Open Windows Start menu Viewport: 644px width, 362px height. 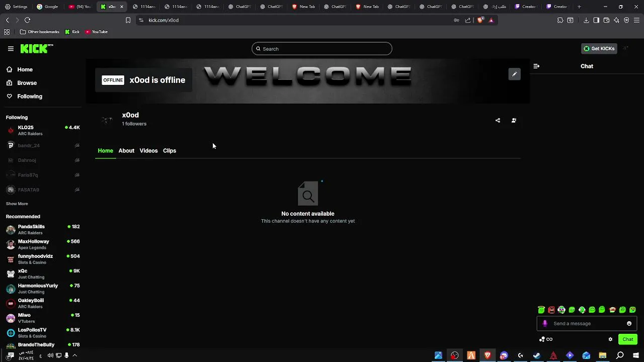tap(636, 355)
